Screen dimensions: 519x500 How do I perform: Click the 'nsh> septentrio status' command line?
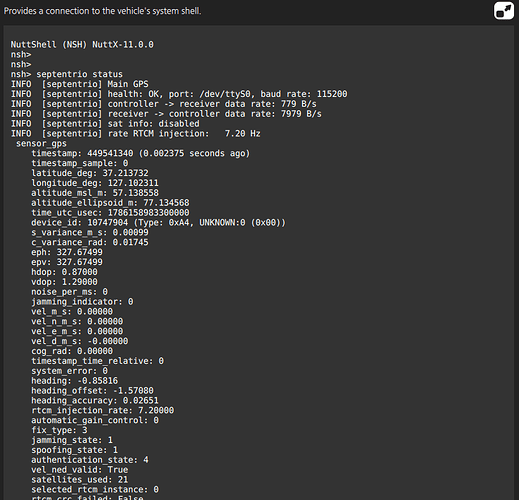click(x=67, y=74)
